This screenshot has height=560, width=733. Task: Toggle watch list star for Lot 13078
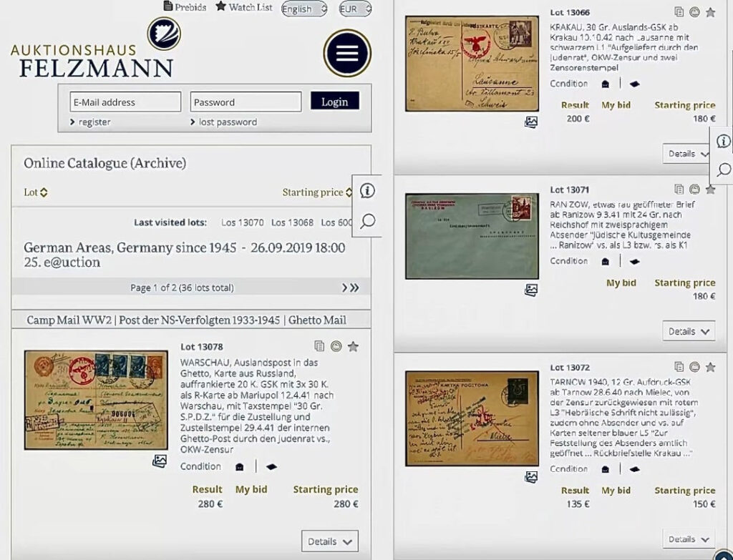(353, 347)
